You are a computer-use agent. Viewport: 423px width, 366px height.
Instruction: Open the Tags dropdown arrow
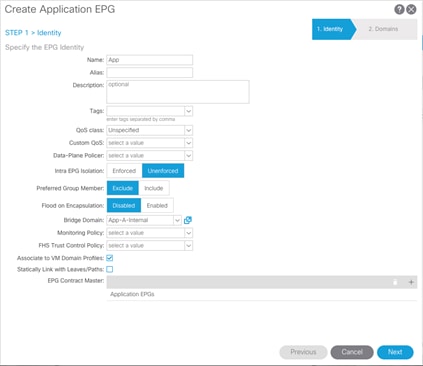(x=188, y=111)
